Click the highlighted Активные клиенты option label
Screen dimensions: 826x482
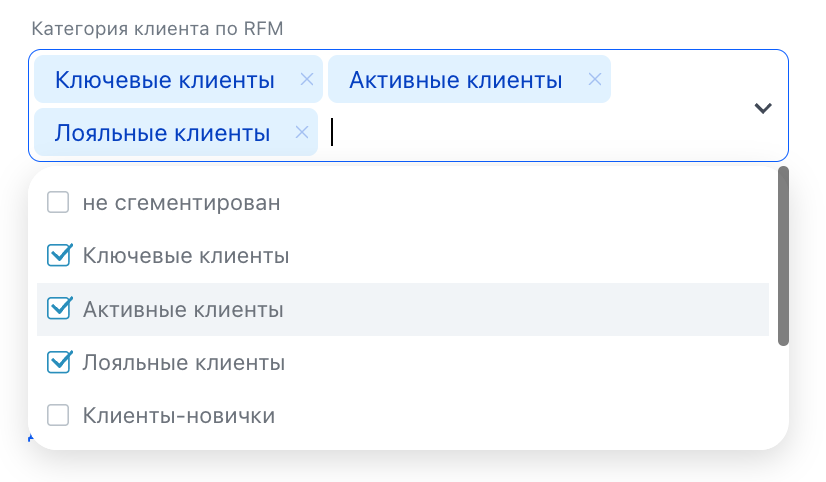183,310
